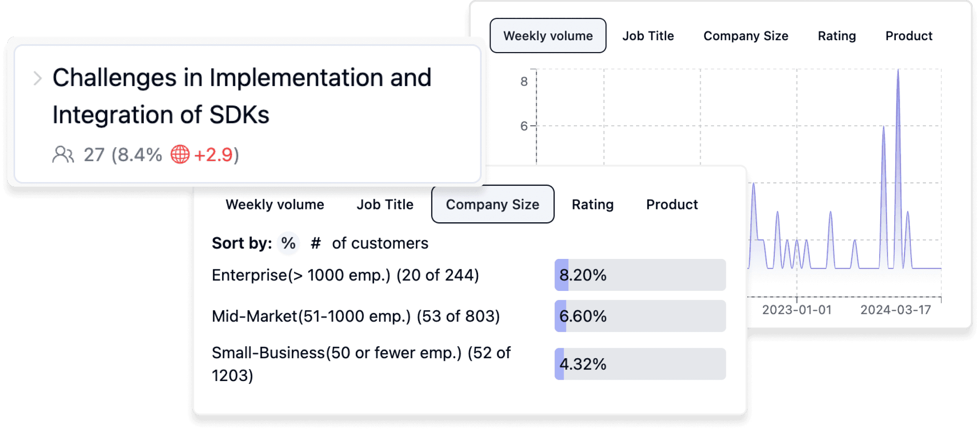Switch to Weekly volume in bottom panel
This screenshot has width=980, height=430.
(275, 204)
